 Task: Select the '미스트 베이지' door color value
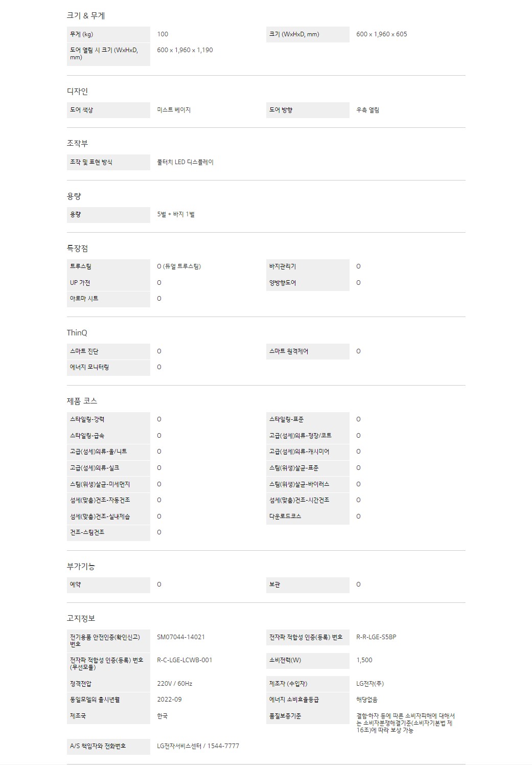[x=174, y=110]
